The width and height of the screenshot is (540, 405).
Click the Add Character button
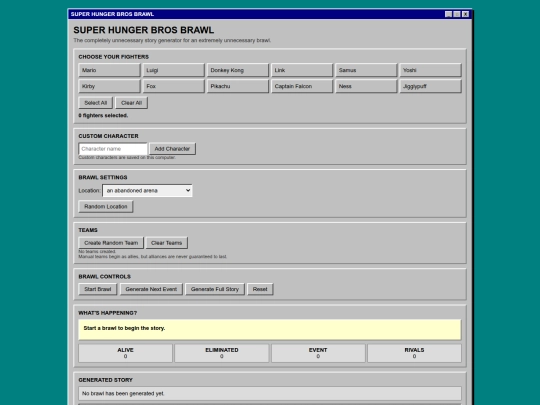point(172,149)
